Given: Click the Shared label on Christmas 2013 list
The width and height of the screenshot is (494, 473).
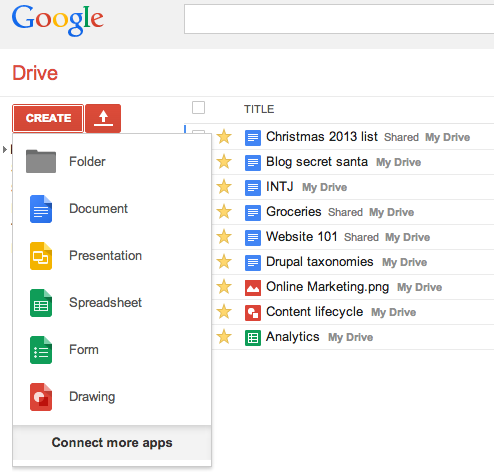Looking at the screenshot, I should pos(401,137).
